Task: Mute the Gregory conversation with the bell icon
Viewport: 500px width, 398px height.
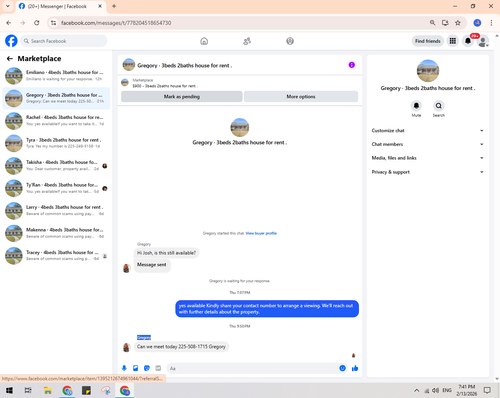Action: click(x=416, y=106)
